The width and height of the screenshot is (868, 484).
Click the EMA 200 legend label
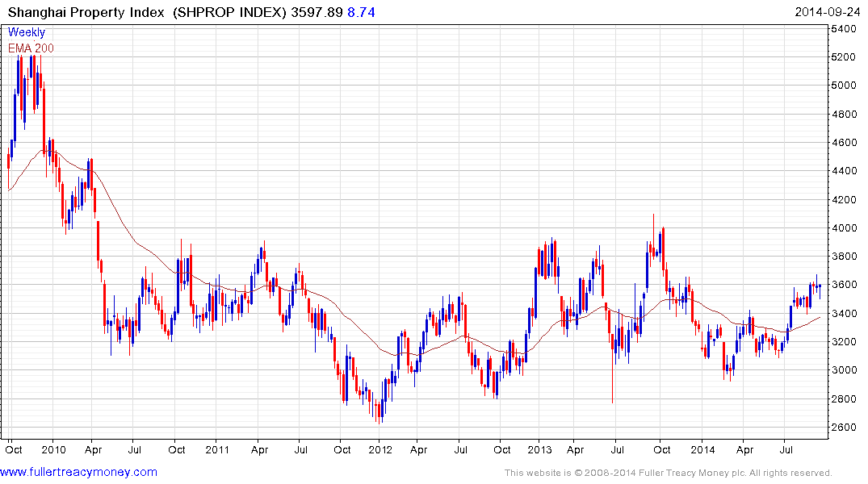[31, 48]
